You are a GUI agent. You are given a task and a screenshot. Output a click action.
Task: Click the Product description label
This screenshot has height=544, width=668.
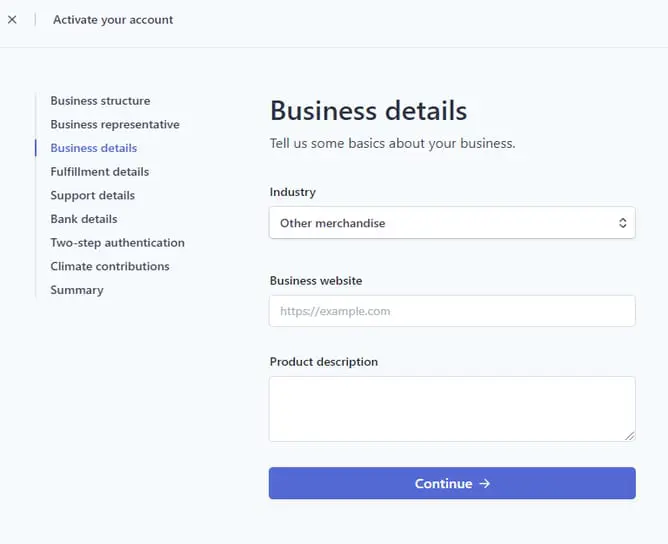(324, 362)
